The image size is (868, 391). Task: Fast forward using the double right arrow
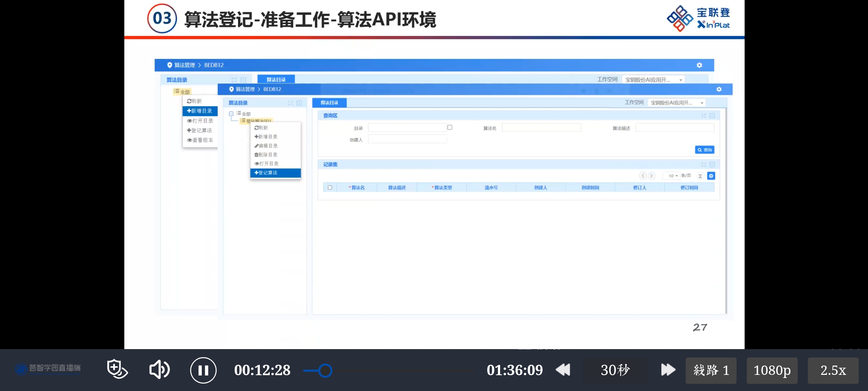point(668,370)
